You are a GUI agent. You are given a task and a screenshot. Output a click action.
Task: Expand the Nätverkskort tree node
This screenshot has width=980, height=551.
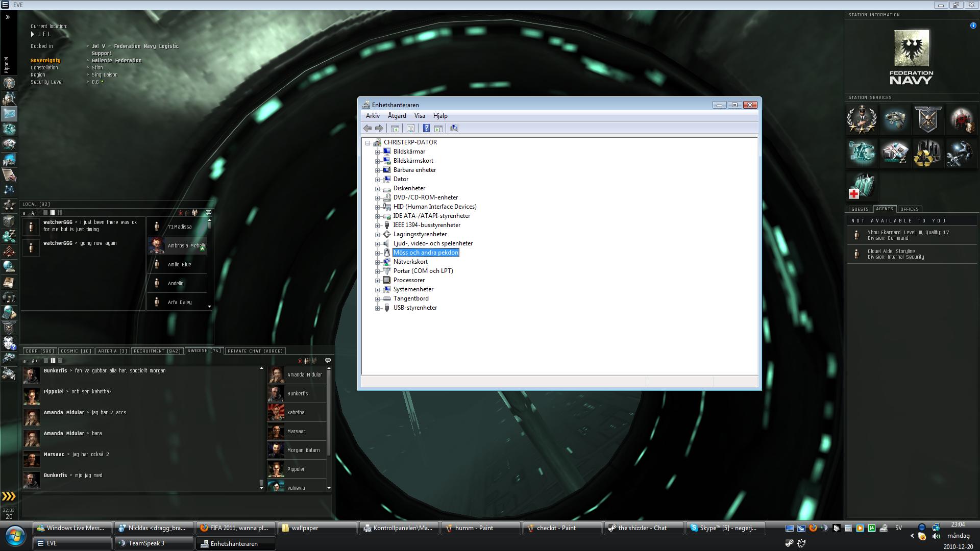377,262
